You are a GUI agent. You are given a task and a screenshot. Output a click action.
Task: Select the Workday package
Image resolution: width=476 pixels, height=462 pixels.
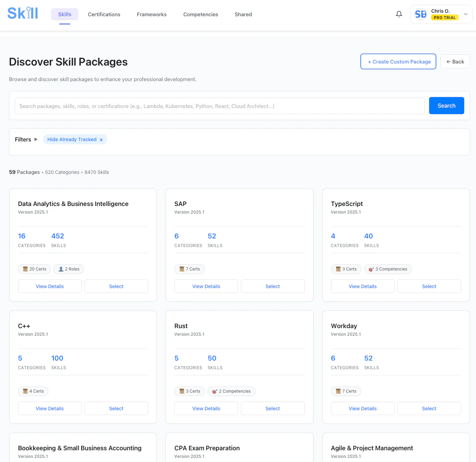pos(429,409)
